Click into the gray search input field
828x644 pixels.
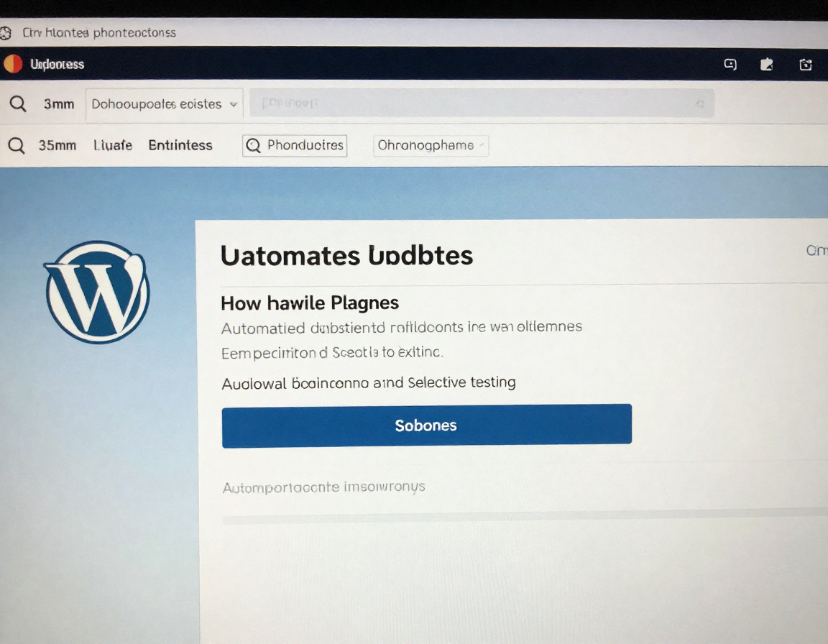coord(474,104)
